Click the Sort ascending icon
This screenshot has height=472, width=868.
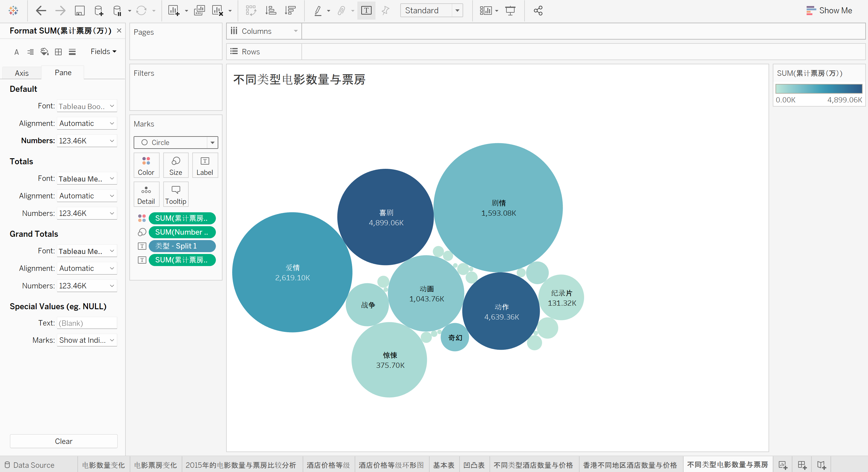click(x=271, y=11)
